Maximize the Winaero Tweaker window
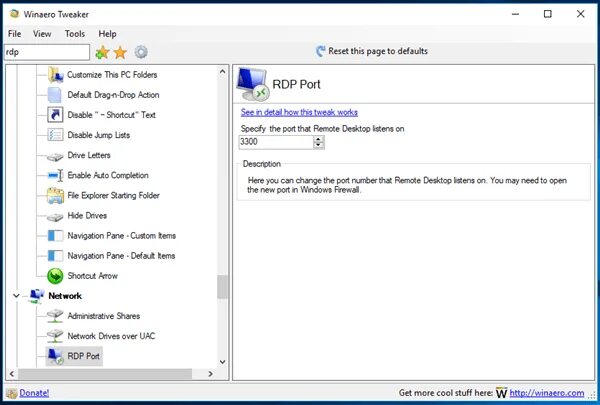Image resolution: width=600 pixels, height=405 pixels. coord(548,14)
